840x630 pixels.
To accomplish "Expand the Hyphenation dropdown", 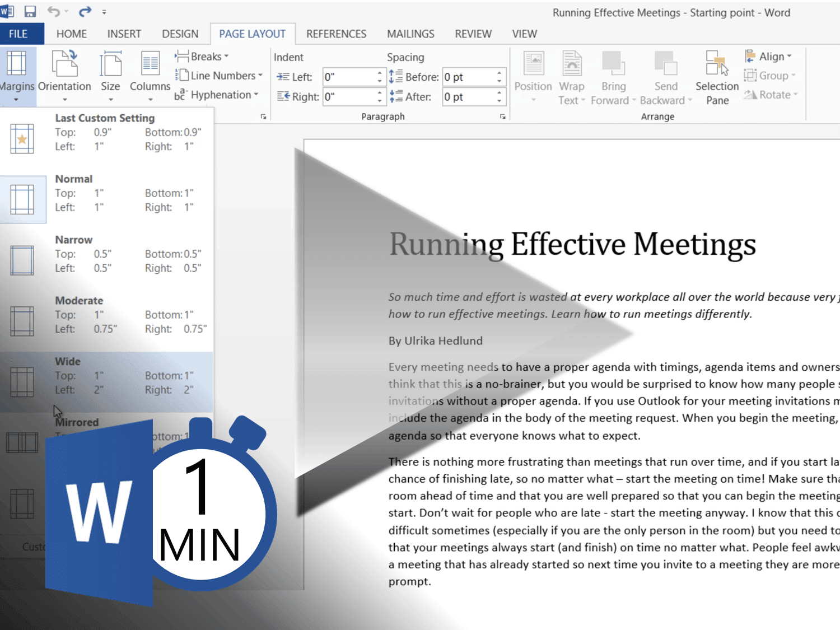I will click(x=216, y=95).
